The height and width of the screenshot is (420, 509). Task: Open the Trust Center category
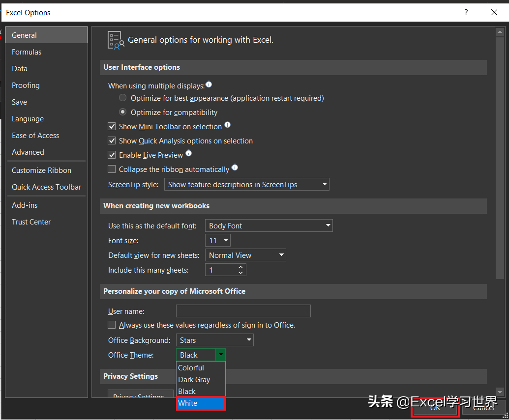46,222
